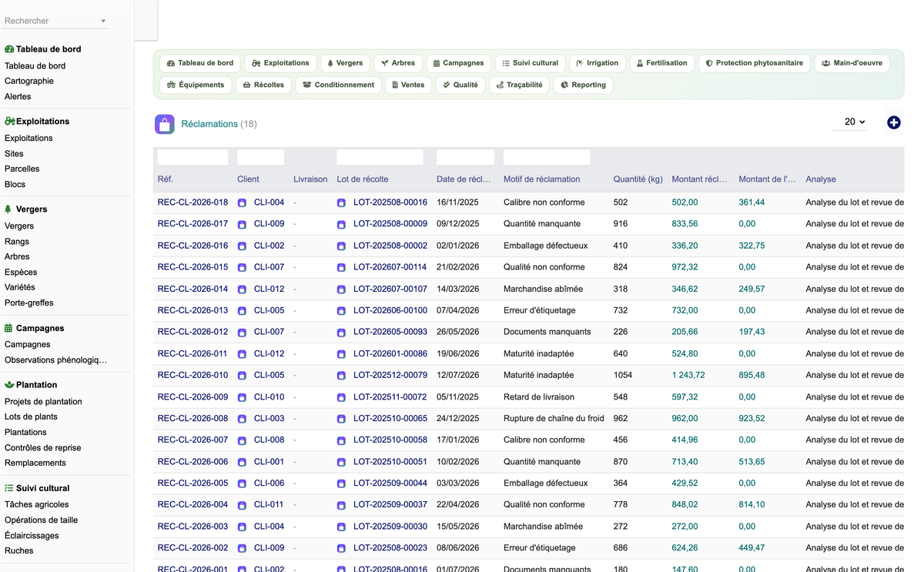The image size is (924, 572).
Task: Click lot icon beside LOT-202509-00030
Action: [341, 527]
